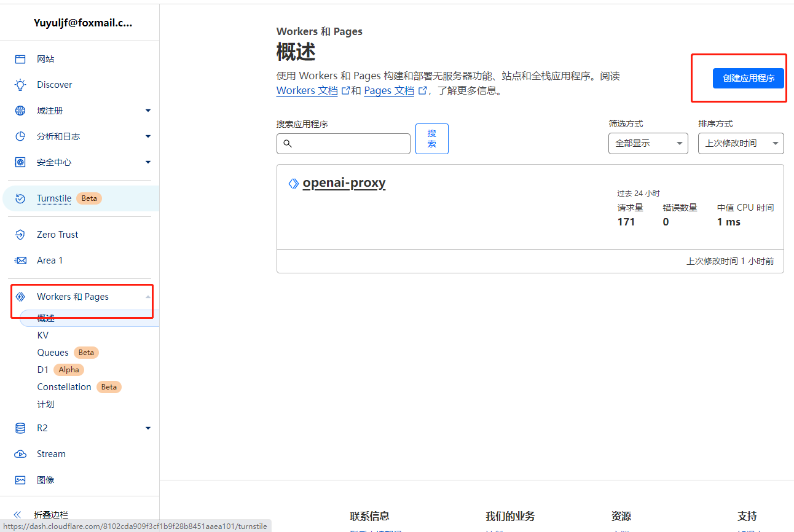794x532 pixels.
Task: Click the application search input field
Action: (343, 143)
